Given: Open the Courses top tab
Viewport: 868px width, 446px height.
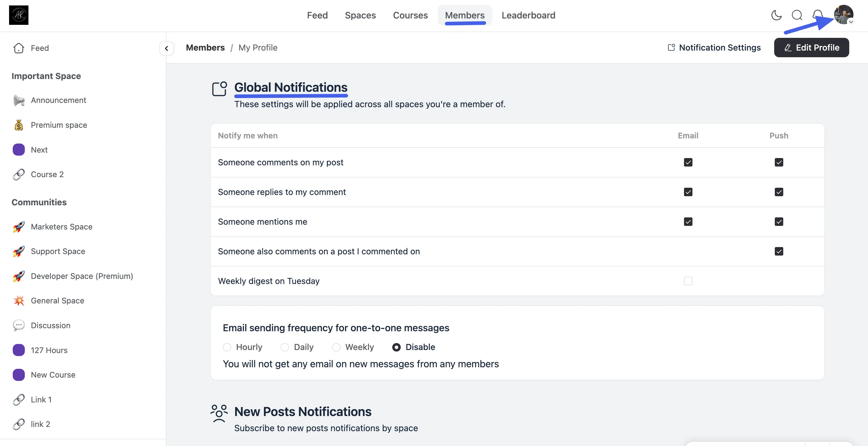Looking at the screenshot, I should [x=410, y=15].
